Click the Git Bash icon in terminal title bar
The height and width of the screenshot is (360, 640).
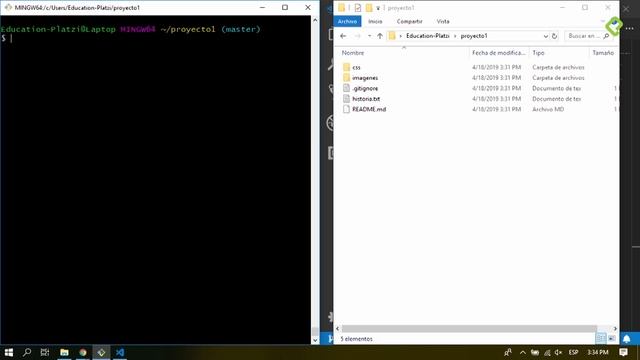click(x=8, y=7)
